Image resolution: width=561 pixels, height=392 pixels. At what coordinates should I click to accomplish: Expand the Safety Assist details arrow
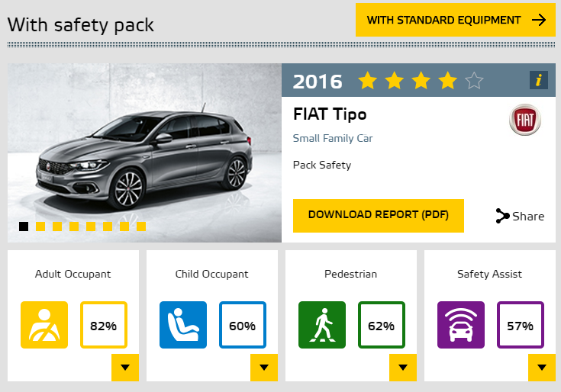coord(542,368)
